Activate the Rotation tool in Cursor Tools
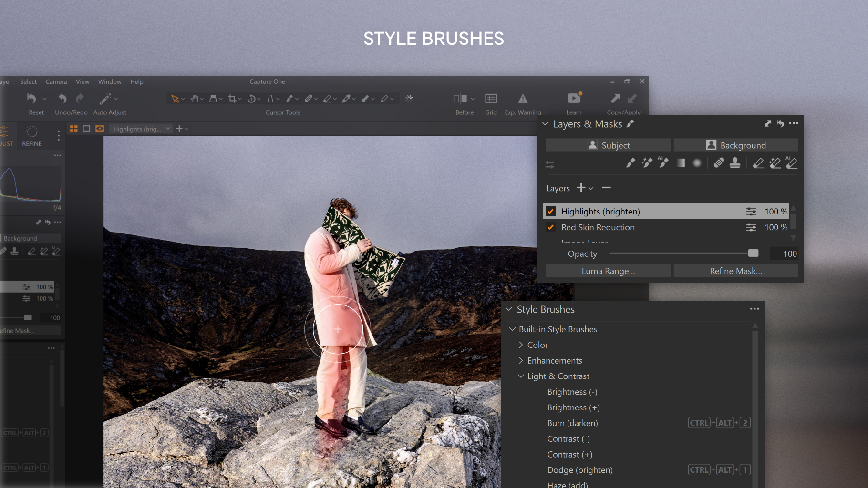868x488 pixels. click(x=251, y=98)
